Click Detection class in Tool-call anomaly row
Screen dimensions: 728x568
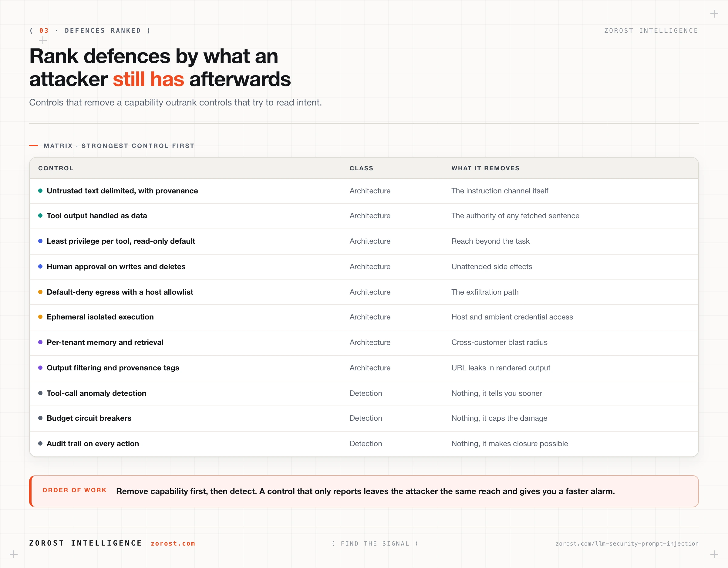point(366,393)
